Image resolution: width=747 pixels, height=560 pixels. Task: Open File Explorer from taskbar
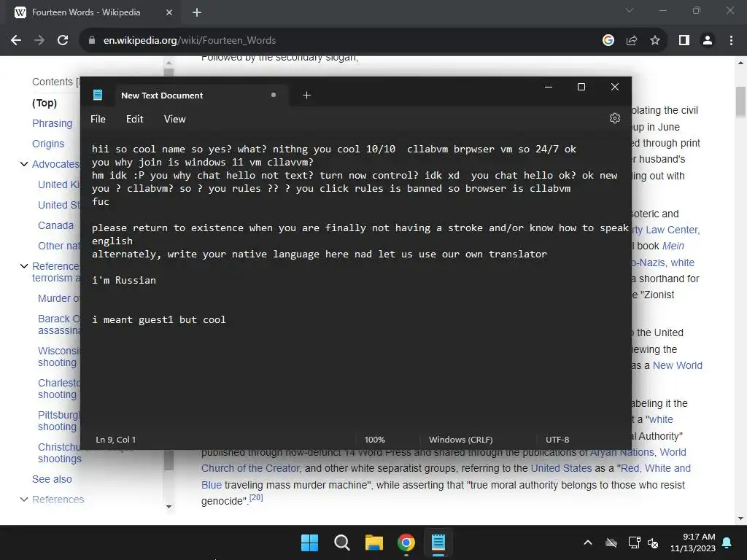pos(374,542)
